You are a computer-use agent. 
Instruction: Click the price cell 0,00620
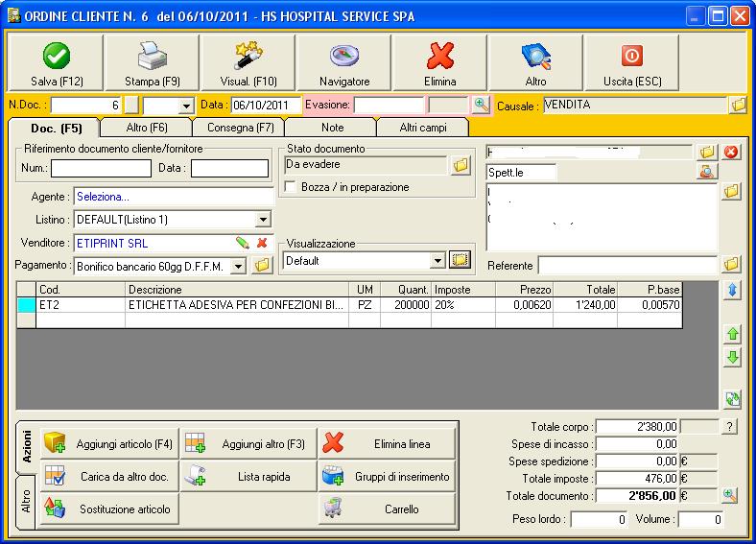(524, 305)
